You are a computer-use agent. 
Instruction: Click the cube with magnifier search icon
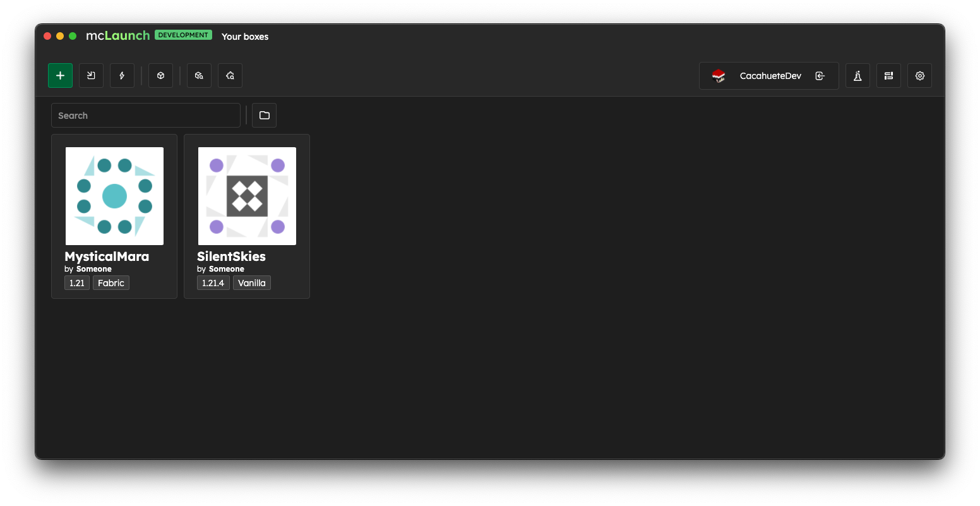tap(199, 76)
